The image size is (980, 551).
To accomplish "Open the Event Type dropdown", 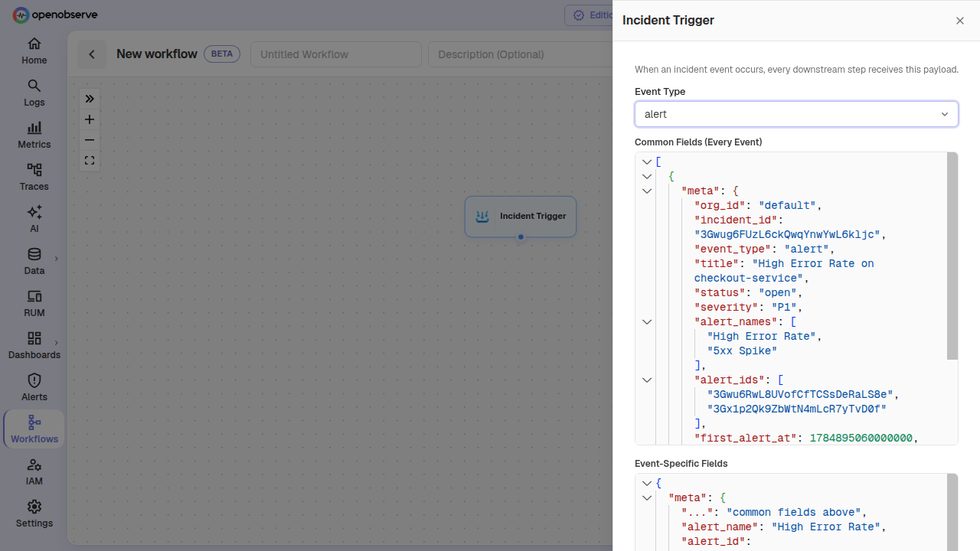I will click(796, 114).
